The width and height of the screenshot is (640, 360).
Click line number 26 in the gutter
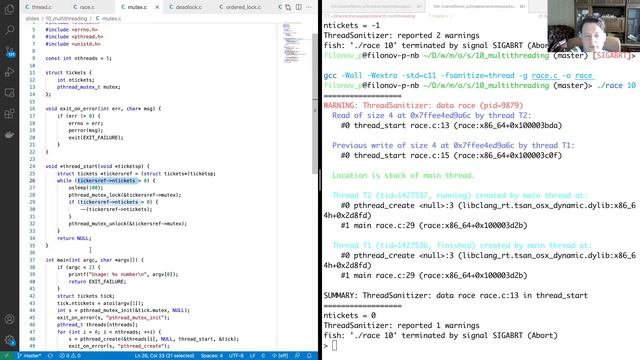pyautogui.click(x=32, y=180)
